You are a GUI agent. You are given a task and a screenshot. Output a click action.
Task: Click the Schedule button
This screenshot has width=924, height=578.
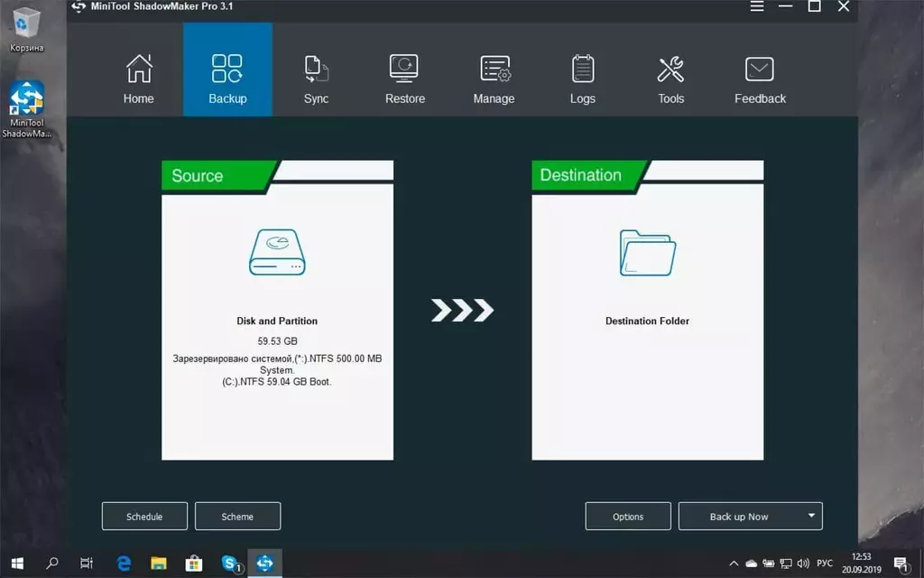[x=144, y=516]
